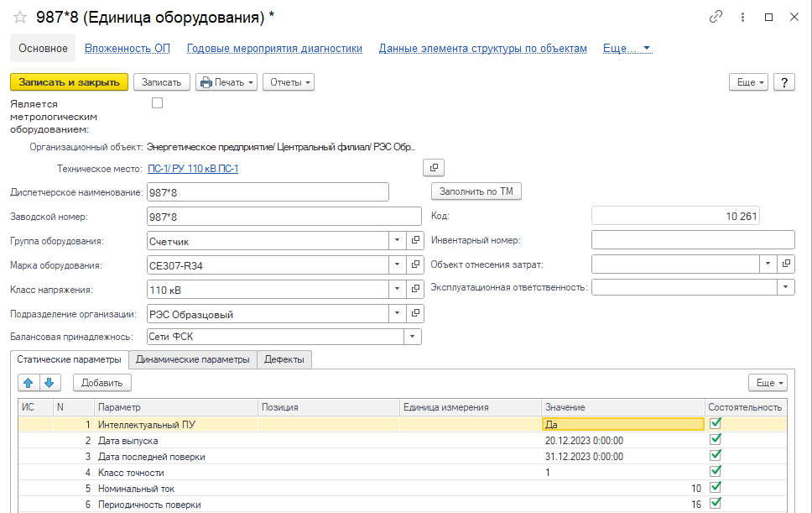Open help with the question mark button
The width and height of the screenshot is (812, 513).
(x=784, y=82)
